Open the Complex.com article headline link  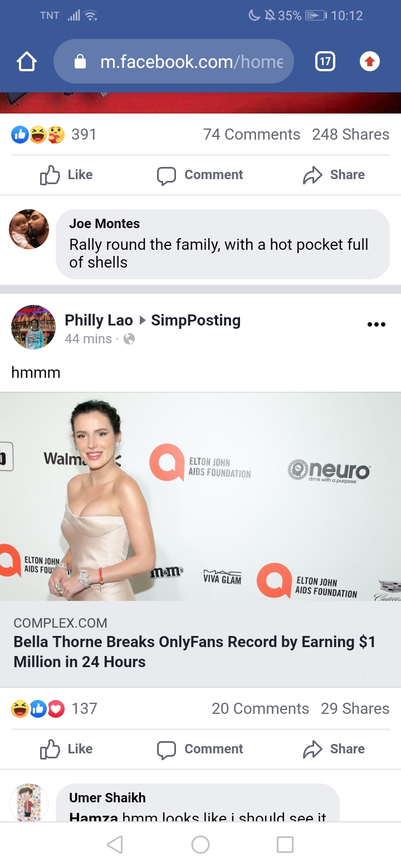click(194, 652)
